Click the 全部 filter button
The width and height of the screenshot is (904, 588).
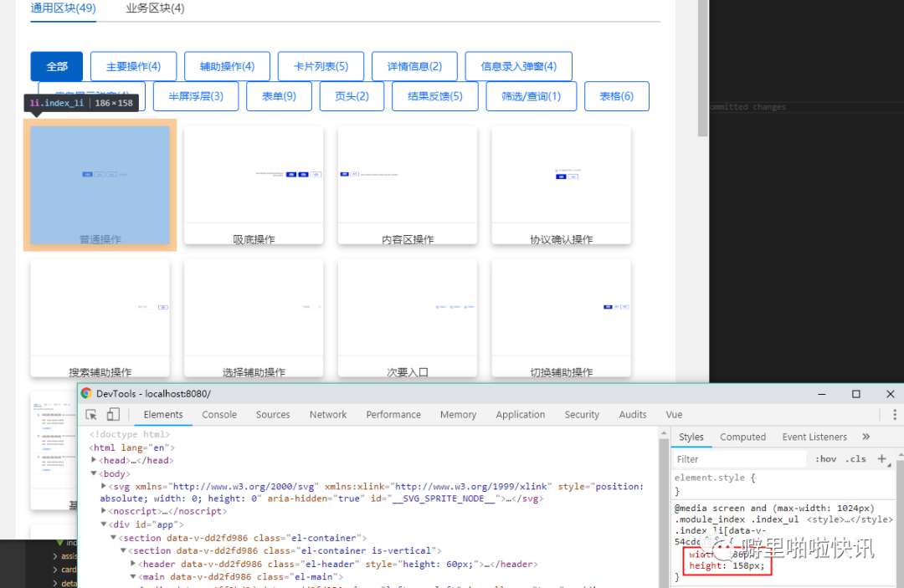click(x=57, y=66)
